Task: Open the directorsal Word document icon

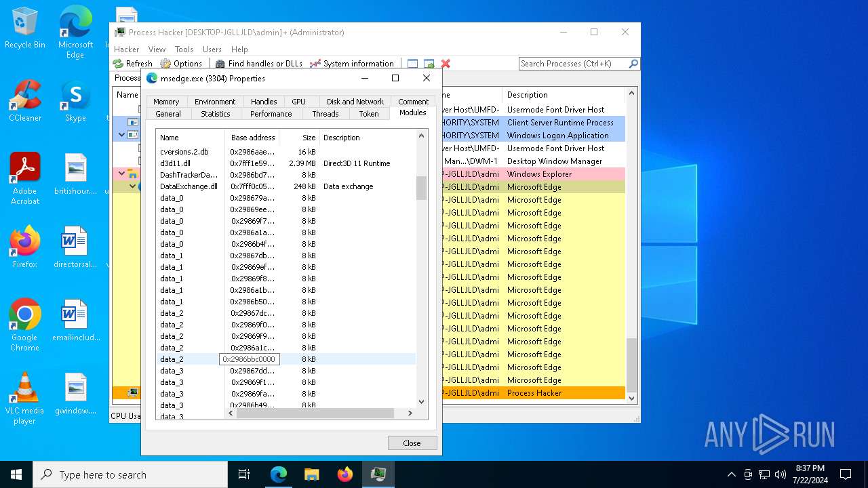Action: [75, 247]
